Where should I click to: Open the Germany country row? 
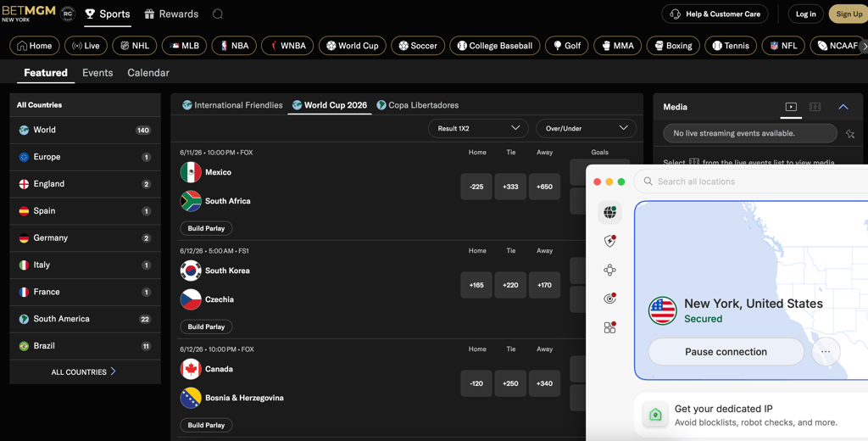point(86,238)
